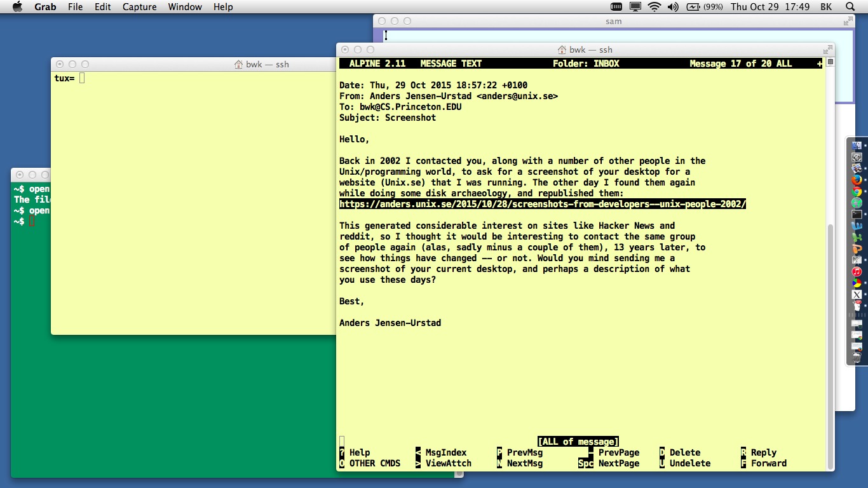Open Trash in the Dock

pos(857,358)
